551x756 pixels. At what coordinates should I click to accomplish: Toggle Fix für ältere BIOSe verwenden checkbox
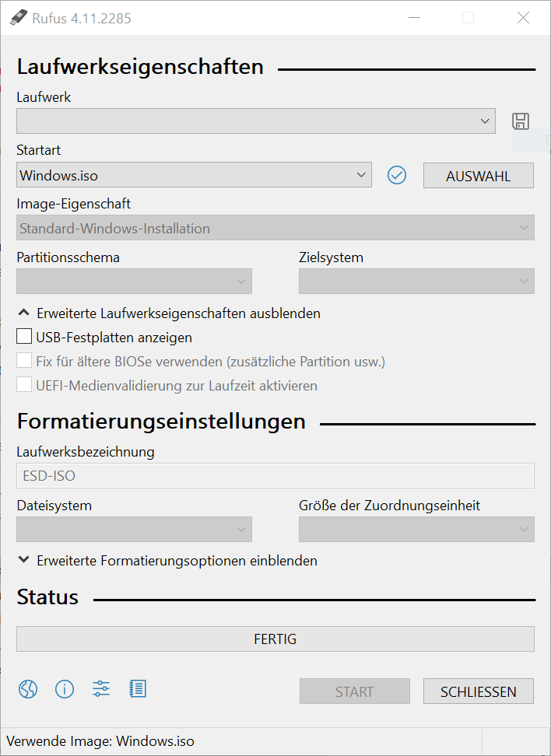[x=24, y=360]
